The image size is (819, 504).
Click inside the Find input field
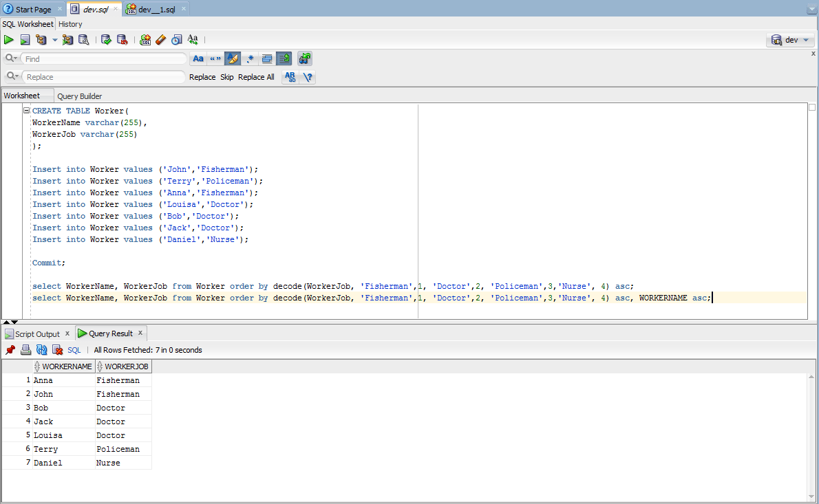tap(103, 58)
